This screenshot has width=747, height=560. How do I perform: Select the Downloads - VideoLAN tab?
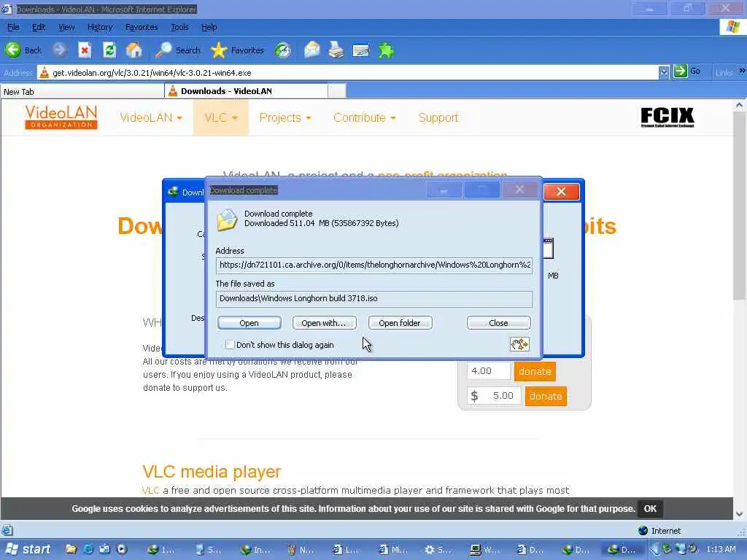[246, 91]
